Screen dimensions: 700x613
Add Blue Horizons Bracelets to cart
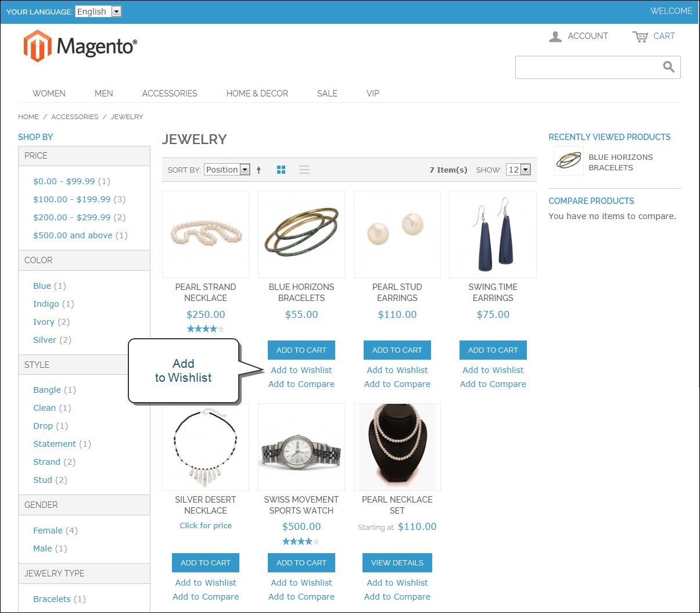point(301,350)
